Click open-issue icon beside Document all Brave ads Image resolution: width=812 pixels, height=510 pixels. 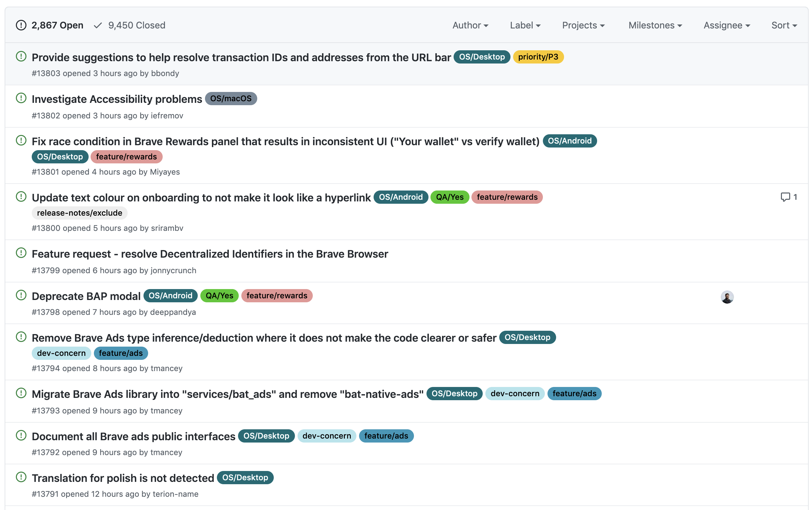(x=21, y=435)
